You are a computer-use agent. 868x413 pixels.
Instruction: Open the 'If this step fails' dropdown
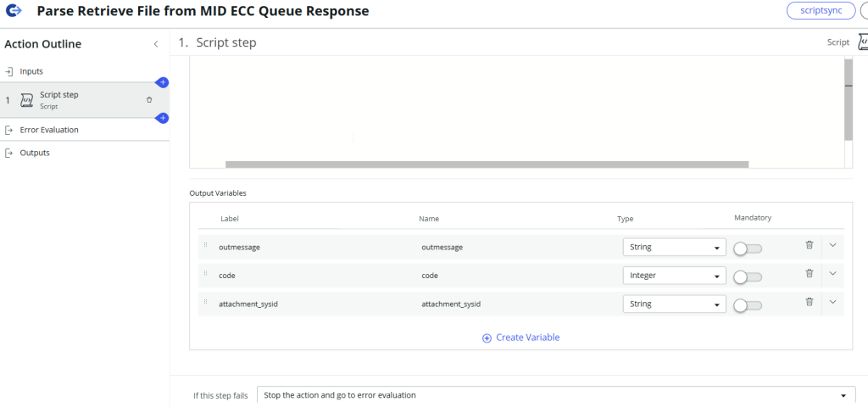click(555, 395)
